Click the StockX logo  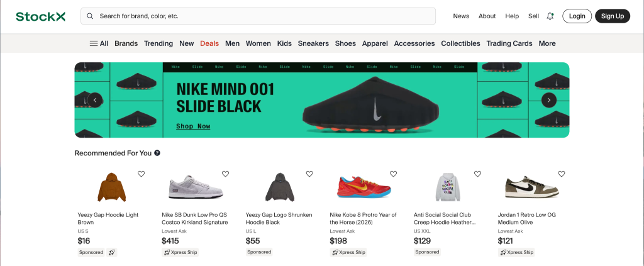point(41,16)
